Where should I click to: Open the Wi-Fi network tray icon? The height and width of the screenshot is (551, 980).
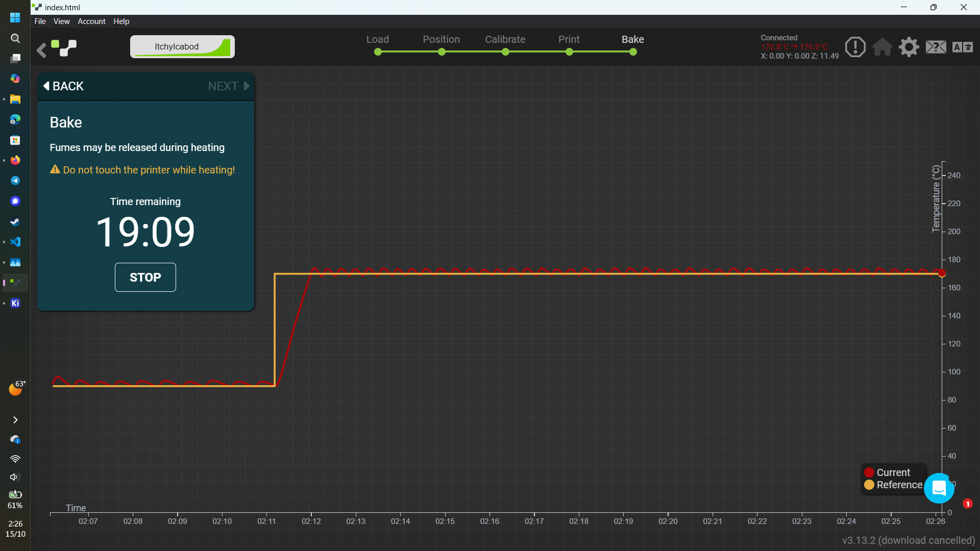(15, 459)
